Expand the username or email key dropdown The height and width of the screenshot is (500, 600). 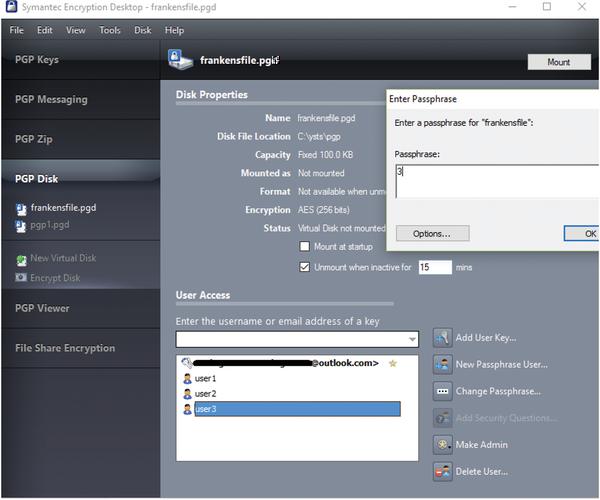point(412,339)
